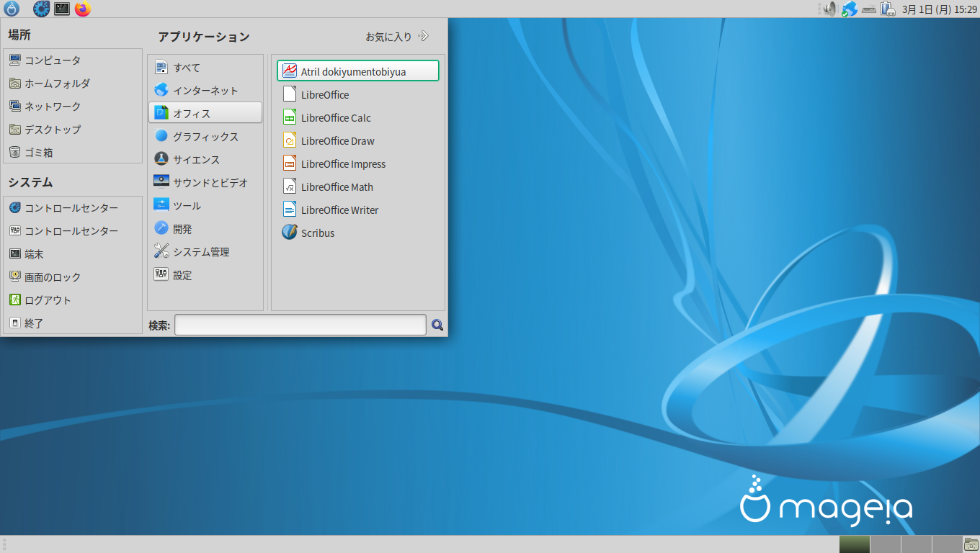The width and height of the screenshot is (980, 553).
Task: Click the network globe tray icon
Action: (850, 9)
